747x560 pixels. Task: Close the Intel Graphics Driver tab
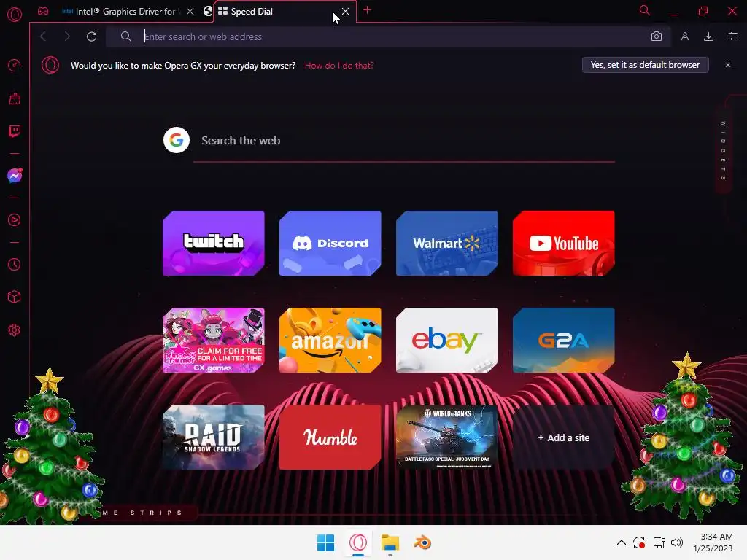click(190, 12)
